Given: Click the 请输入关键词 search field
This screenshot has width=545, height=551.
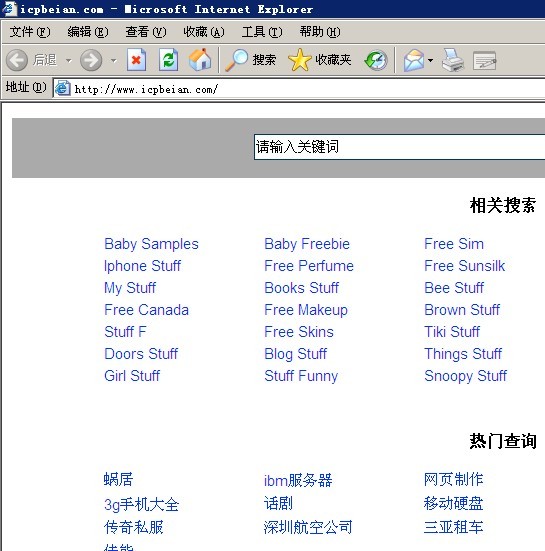Looking at the screenshot, I should coord(399,147).
